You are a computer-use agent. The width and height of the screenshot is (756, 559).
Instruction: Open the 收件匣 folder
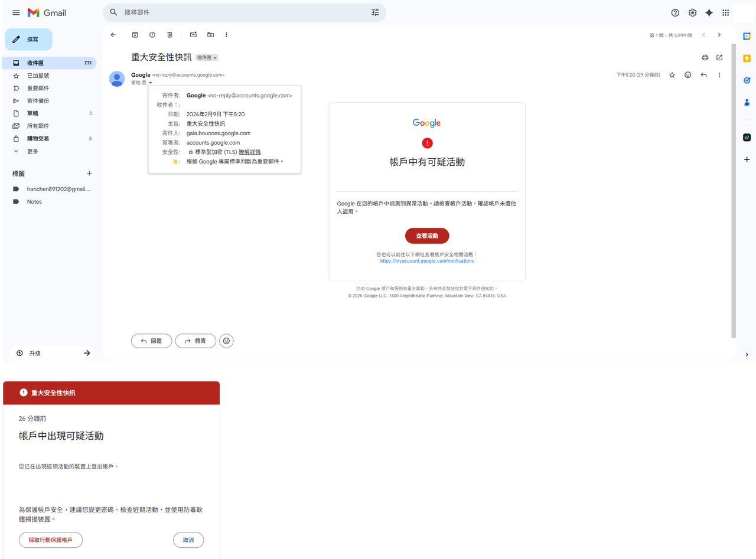point(49,63)
